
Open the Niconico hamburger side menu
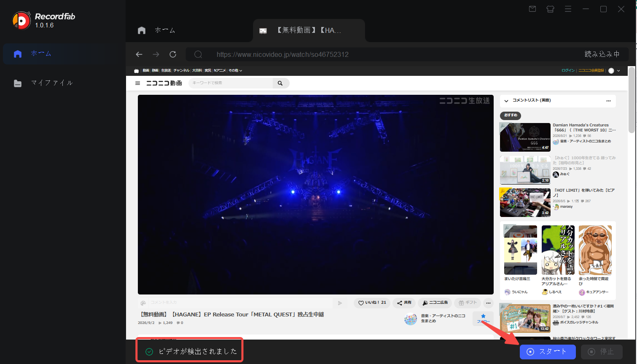click(137, 83)
